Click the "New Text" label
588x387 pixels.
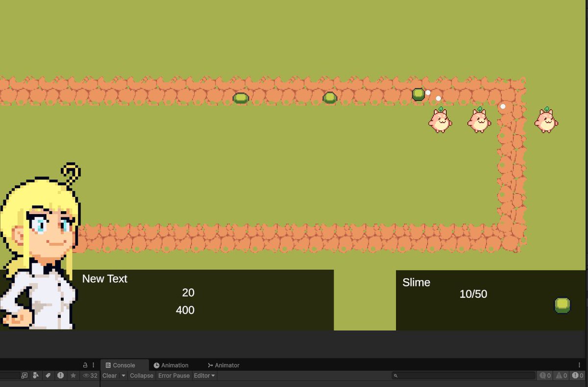pyautogui.click(x=104, y=279)
